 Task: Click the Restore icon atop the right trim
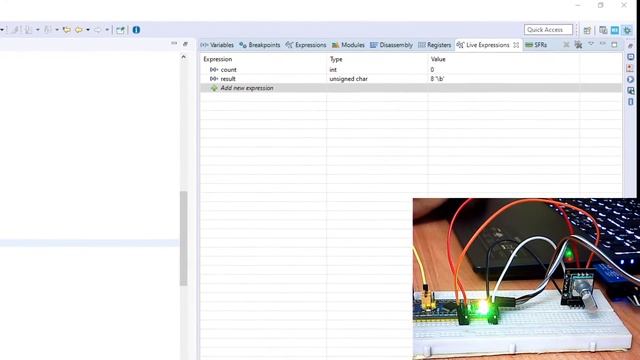point(631,46)
